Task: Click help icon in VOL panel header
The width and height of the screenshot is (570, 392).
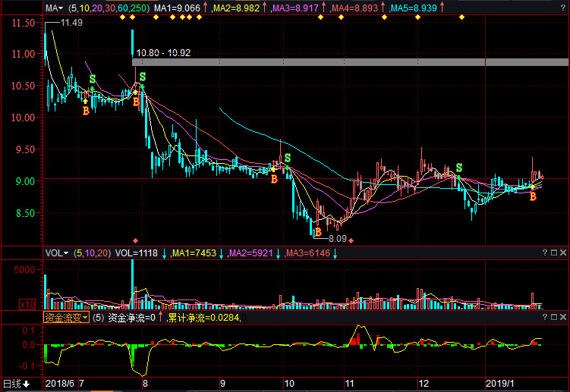Action: click(x=545, y=252)
